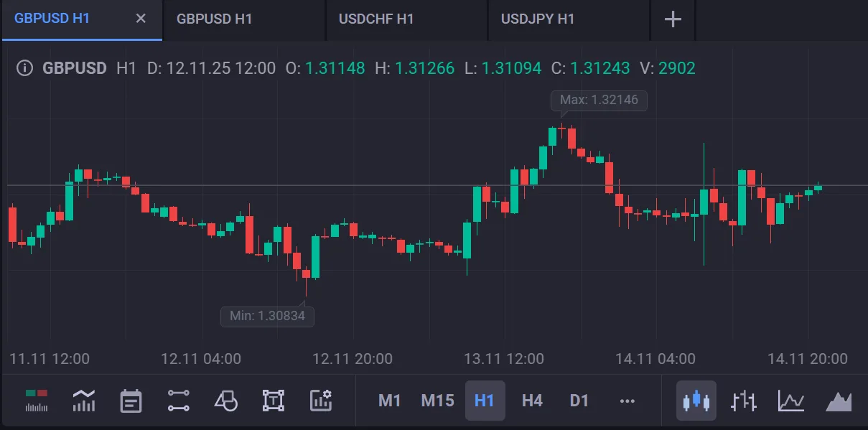Open the indicators chart icon
This screenshot has width=868, height=430.
[84, 401]
